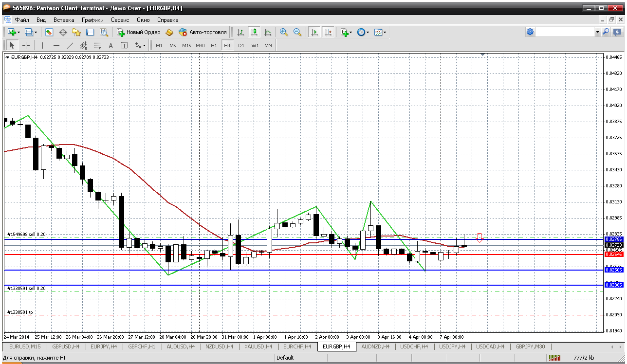Click the toolbar search input field
The image size is (627, 364).
[x=565, y=32]
